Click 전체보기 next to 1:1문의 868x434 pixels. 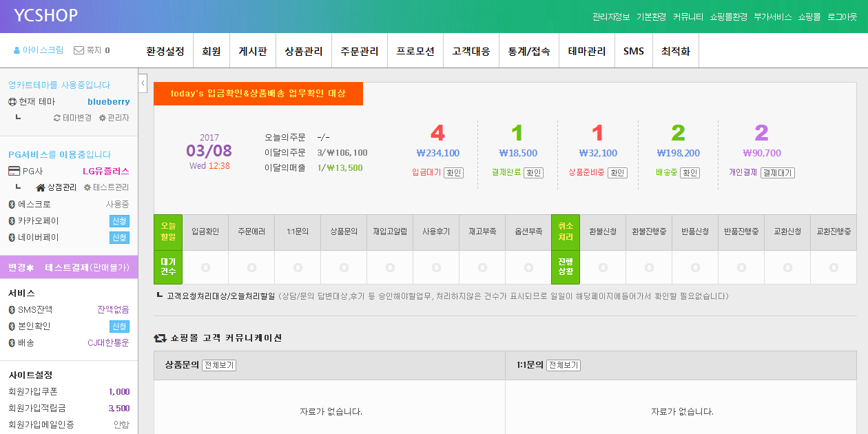(564, 365)
